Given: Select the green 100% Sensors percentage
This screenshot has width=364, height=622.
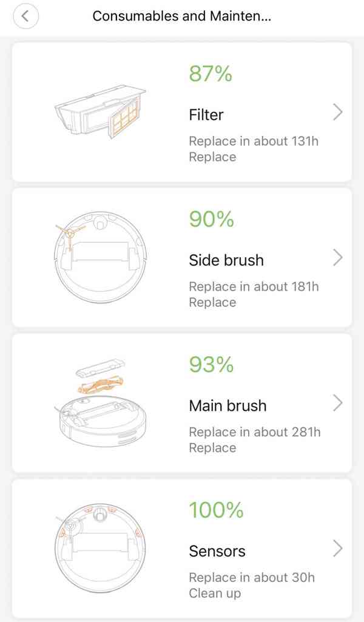Looking at the screenshot, I should click(x=215, y=510).
